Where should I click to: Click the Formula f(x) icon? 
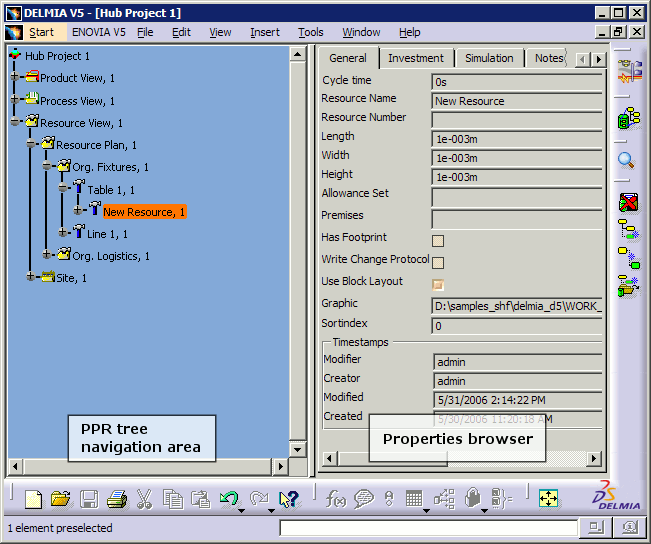tap(336, 499)
